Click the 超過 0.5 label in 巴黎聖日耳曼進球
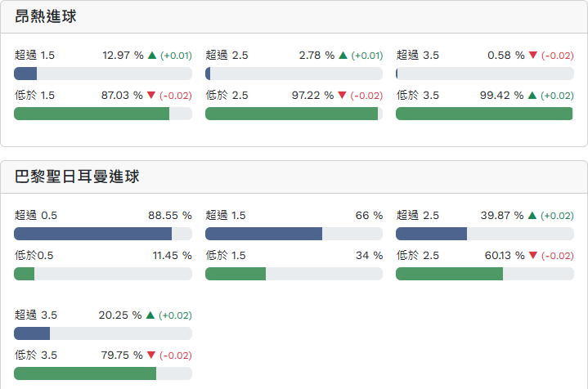 click(x=36, y=216)
